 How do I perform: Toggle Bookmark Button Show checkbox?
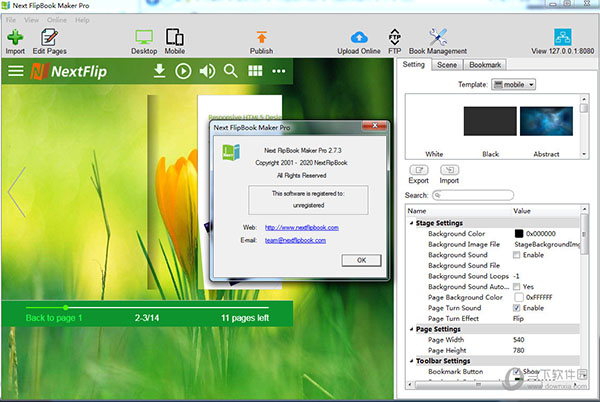click(x=516, y=371)
